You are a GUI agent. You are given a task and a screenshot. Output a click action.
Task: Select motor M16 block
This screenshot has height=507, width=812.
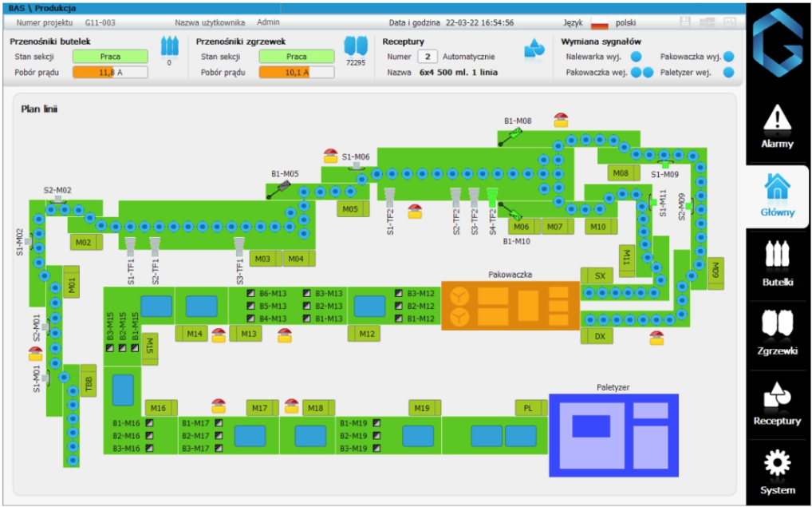pyautogui.click(x=161, y=408)
